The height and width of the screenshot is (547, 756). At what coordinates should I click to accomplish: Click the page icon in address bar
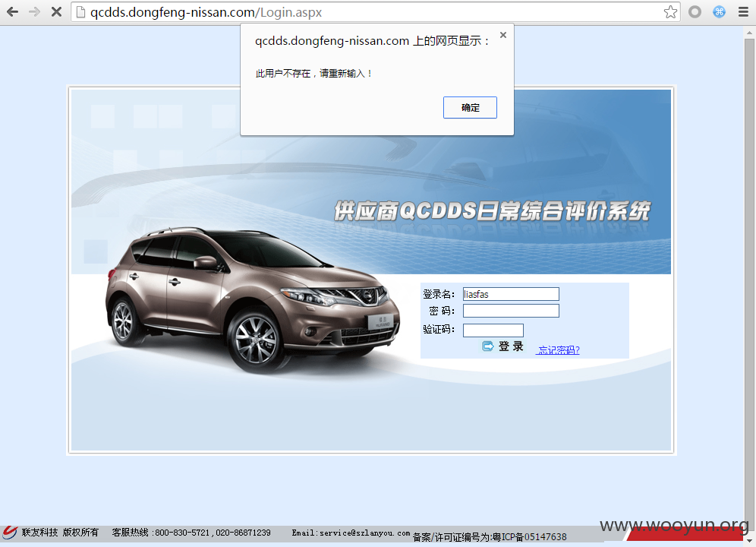click(81, 12)
